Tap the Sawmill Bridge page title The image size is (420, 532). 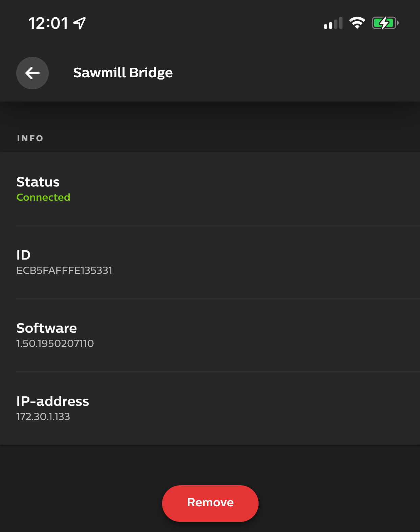[x=123, y=73]
